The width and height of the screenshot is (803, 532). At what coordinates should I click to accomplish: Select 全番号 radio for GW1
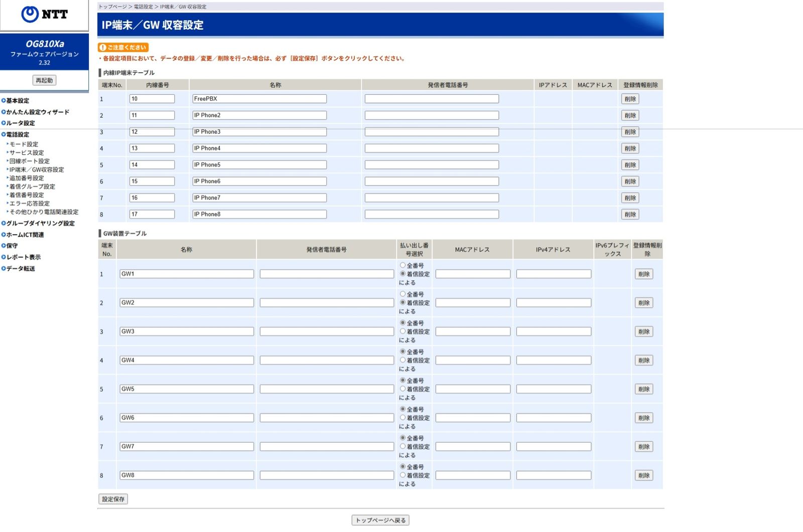[x=403, y=265]
